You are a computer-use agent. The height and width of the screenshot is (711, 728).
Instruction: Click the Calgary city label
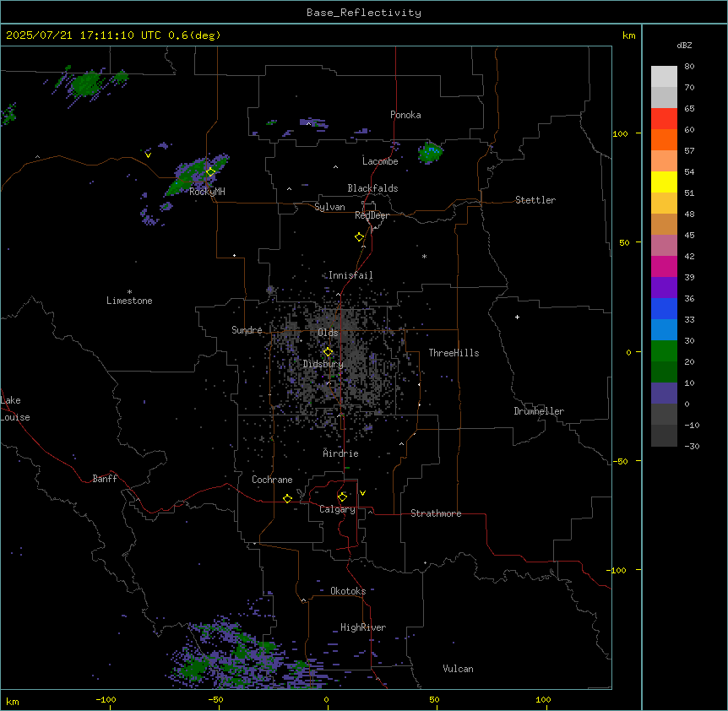point(337,509)
